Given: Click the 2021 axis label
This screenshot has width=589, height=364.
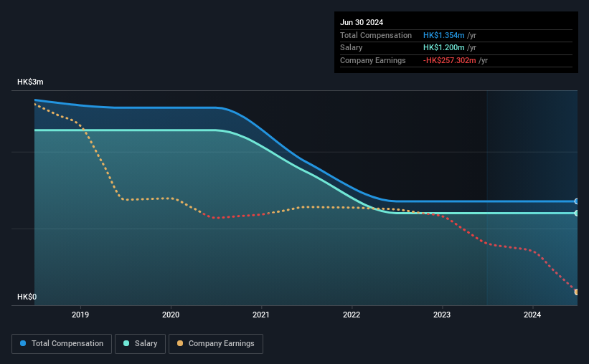Looking at the screenshot, I should point(261,315).
